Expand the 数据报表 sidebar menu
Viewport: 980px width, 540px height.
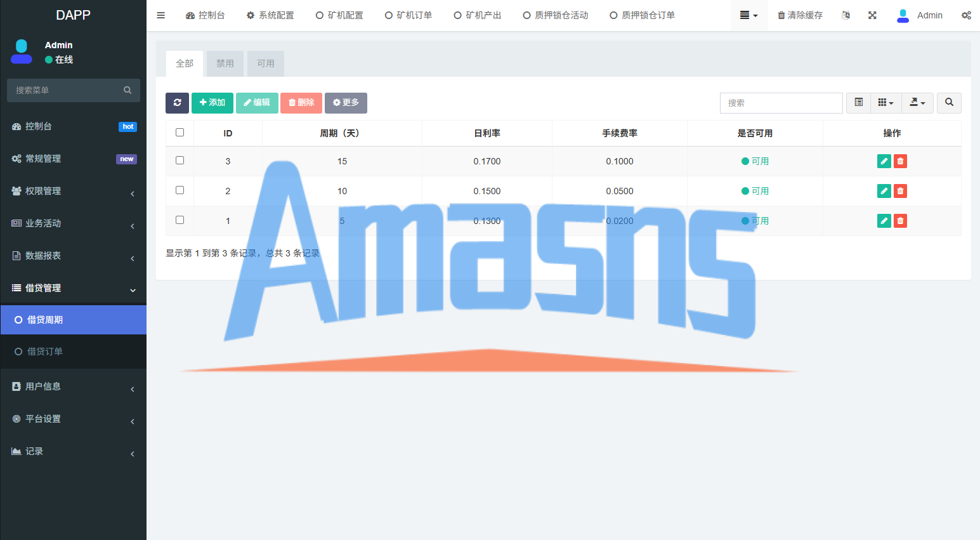coord(74,256)
